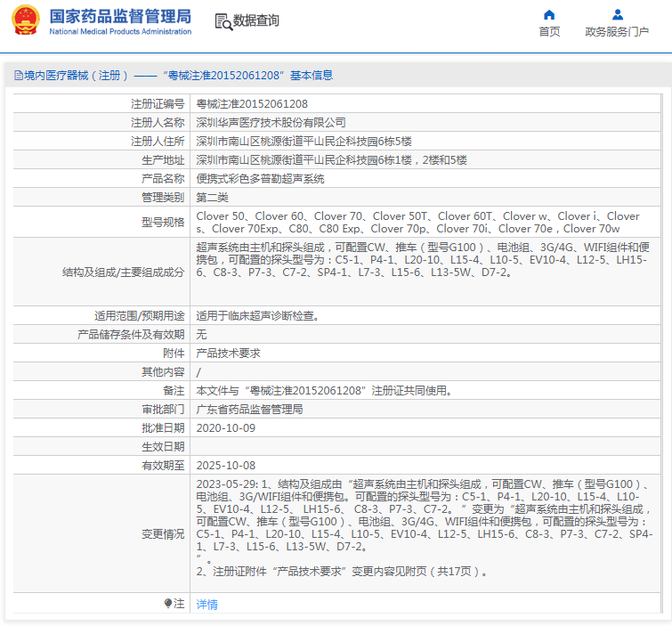Screen dimensions: 672x626
Task: Go to 政务服务门户 portal
Action: (617, 32)
